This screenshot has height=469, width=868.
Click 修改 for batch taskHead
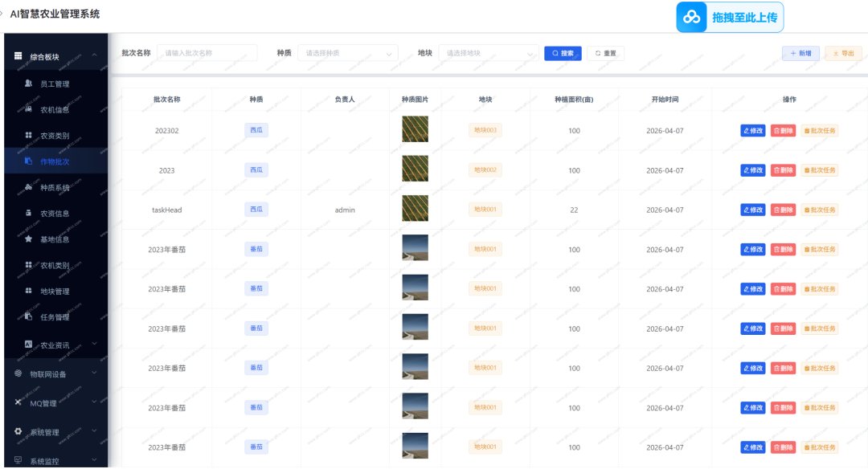click(x=753, y=210)
